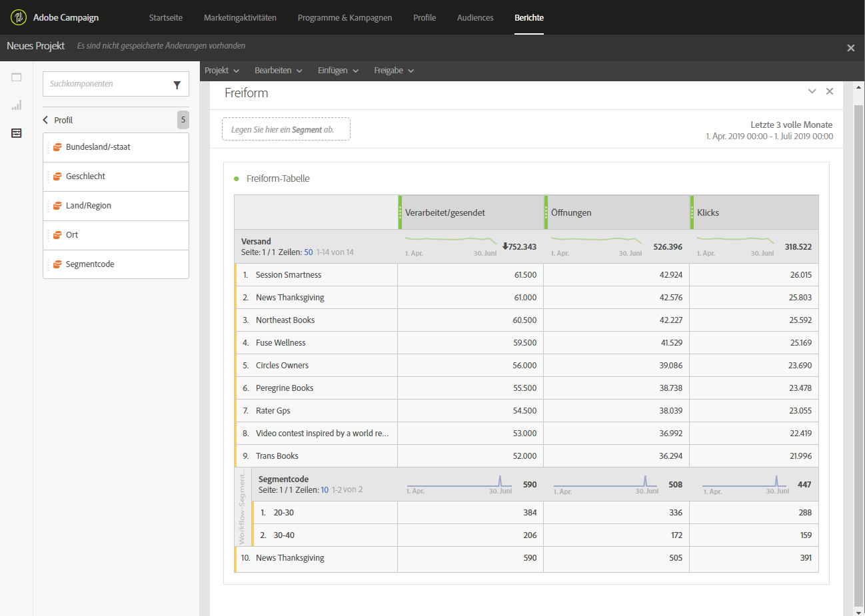Click the sort arrow next to 752.343
The height and width of the screenshot is (616, 865).
click(x=505, y=246)
